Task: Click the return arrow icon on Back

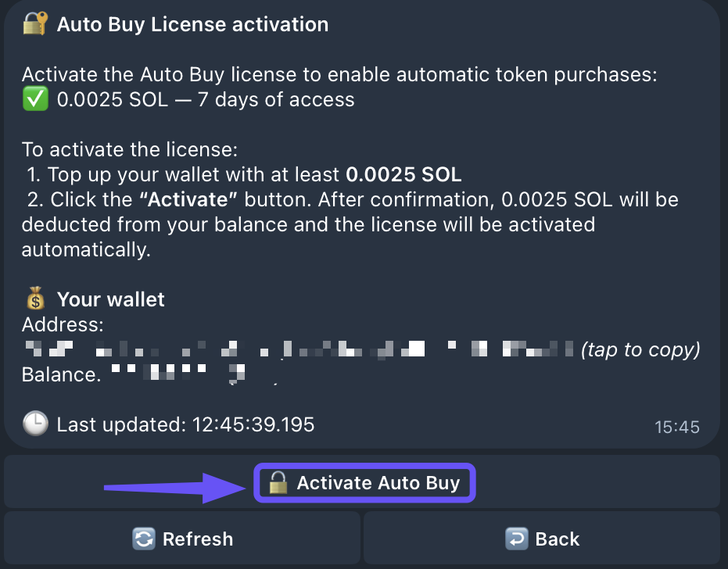Action: coord(517,539)
